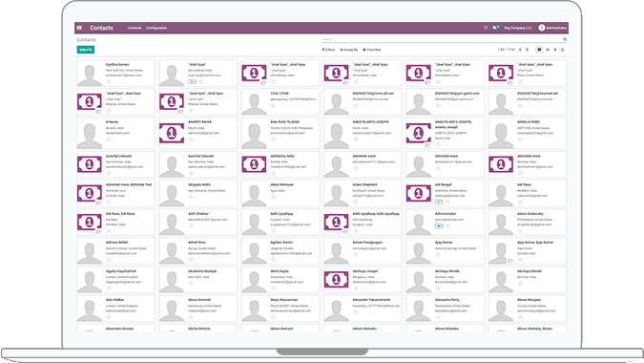Image resolution: width=644 pixels, height=363 pixels.
Task: Go to next page of contacts
Action: pos(528,50)
